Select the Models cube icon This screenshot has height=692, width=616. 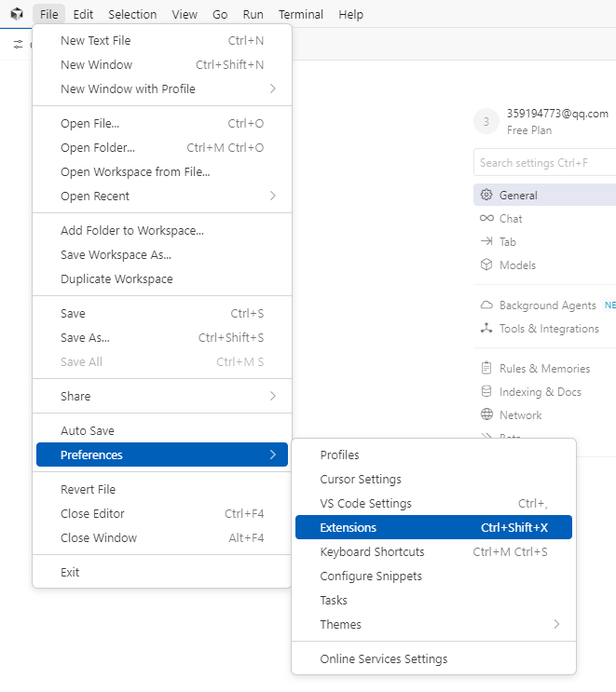(486, 265)
